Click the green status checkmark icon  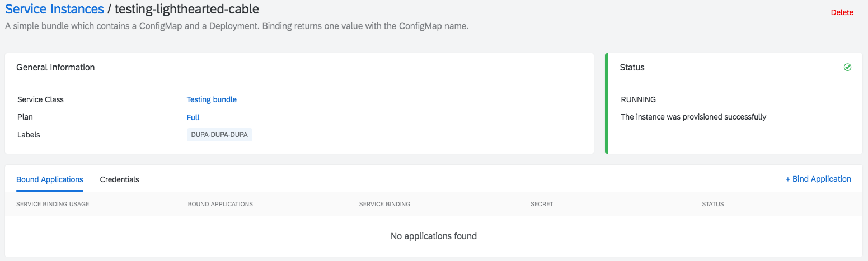pos(847,67)
